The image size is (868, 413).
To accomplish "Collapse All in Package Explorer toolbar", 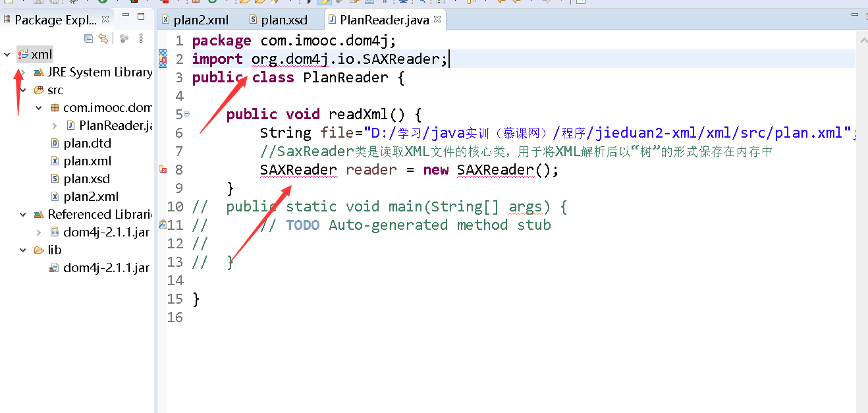I will [88, 38].
